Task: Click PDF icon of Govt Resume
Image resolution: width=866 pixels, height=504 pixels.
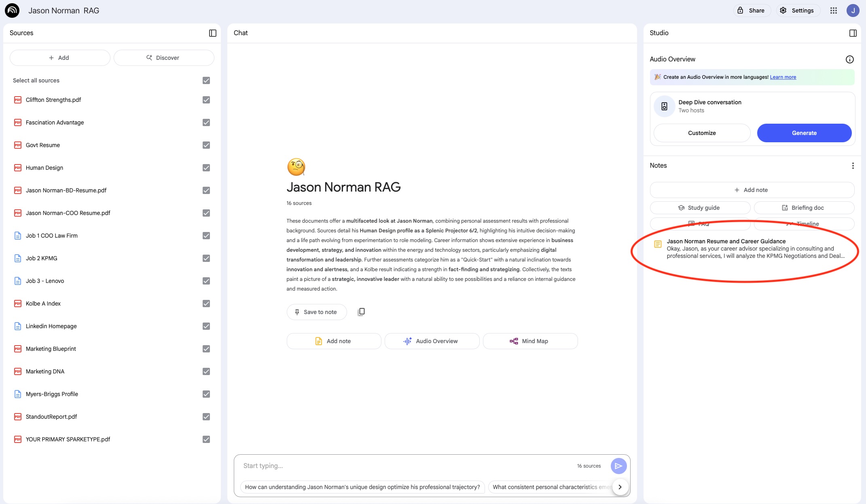Action: click(x=18, y=145)
